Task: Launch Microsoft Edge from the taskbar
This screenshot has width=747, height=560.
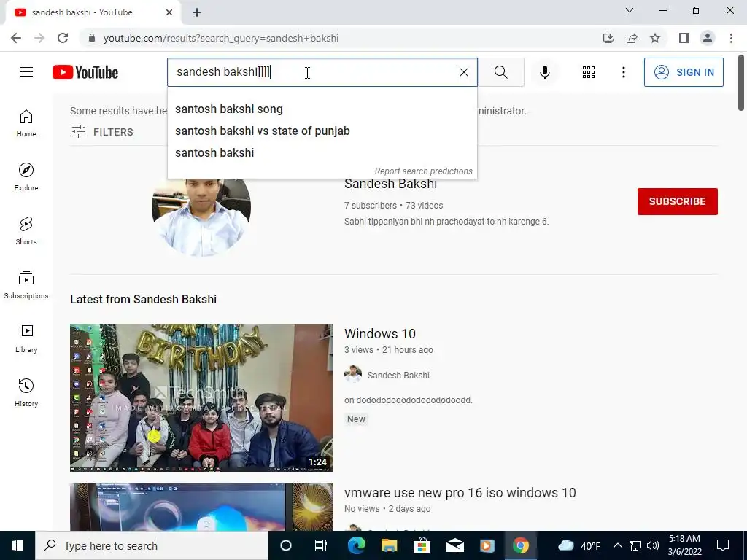Action: coord(356,545)
